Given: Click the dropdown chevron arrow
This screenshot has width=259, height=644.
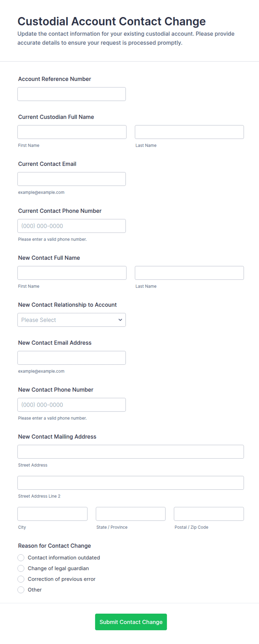Looking at the screenshot, I should 120,320.
